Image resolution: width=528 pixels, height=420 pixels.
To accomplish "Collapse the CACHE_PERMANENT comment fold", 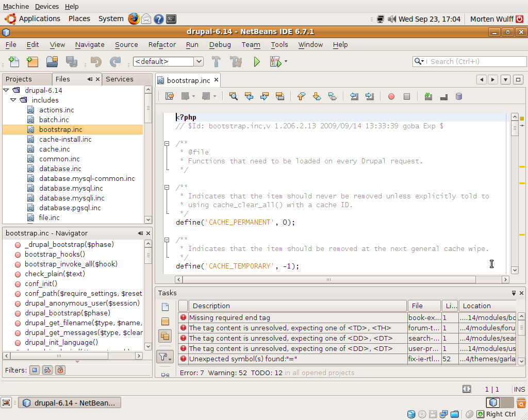I will (x=167, y=187).
